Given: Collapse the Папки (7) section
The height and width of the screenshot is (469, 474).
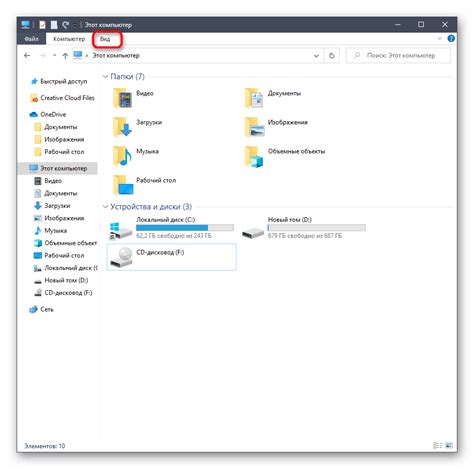Looking at the screenshot, I should pyautogui.click(x=105, y=77).
